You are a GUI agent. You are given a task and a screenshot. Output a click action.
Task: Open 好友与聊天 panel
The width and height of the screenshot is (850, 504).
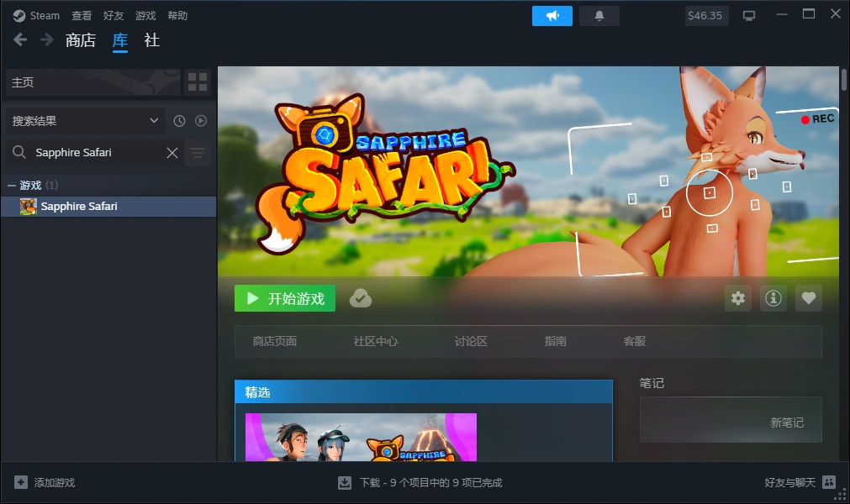(800, 482)
